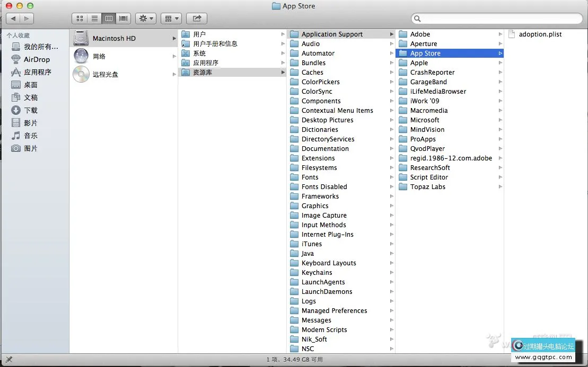Switch to icon view in toolbar

point(80,19)
